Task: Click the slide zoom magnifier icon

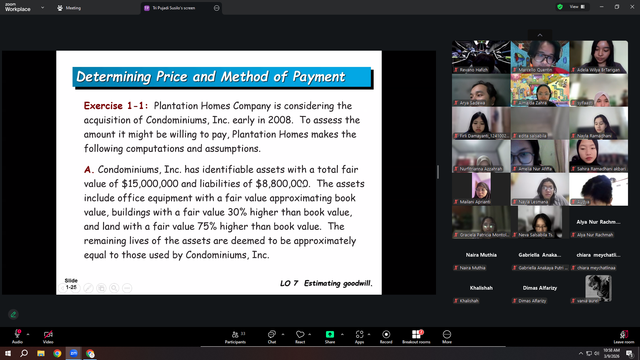Action: click(114, 288)
